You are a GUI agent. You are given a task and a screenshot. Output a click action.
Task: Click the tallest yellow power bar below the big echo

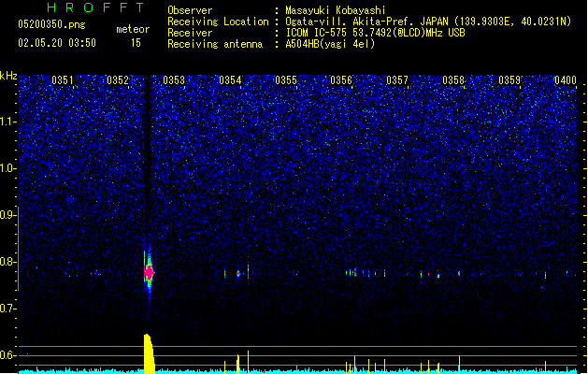click(x=149, y=353)
